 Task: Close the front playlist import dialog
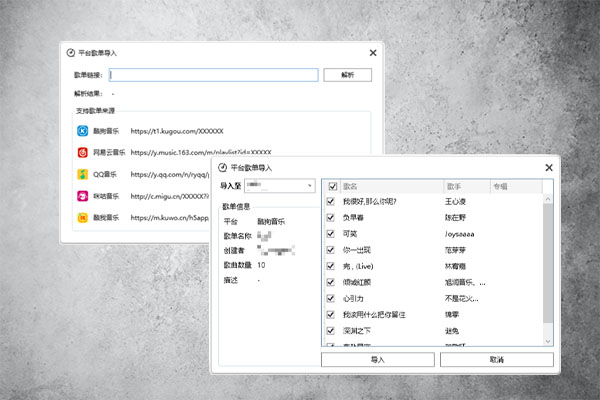[x=549, y=168]
